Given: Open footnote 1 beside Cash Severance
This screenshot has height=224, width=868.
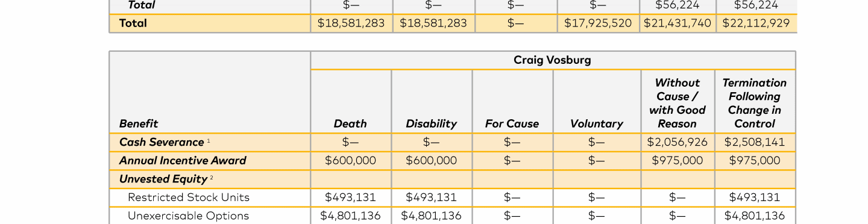Looking at the screenshot, I should (x=209, y=140).
